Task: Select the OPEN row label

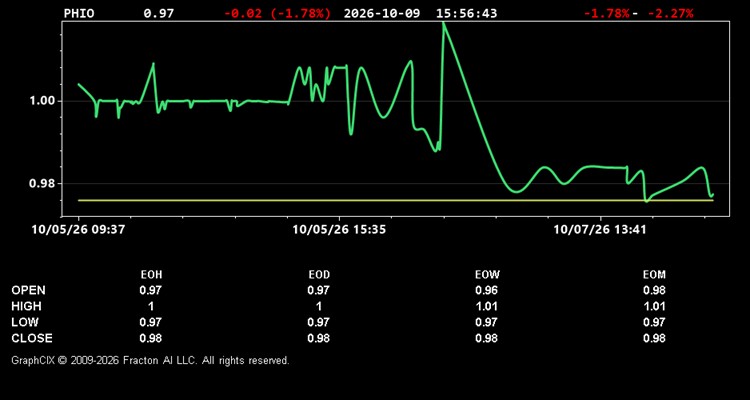Action: pos(29,290)
